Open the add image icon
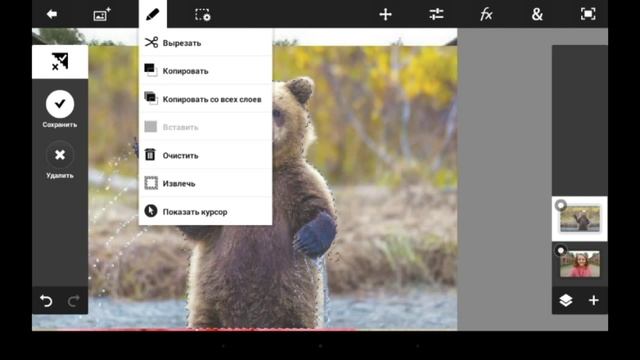The height and width of the screenshot is (360, 640). click(x=102, y=15)
